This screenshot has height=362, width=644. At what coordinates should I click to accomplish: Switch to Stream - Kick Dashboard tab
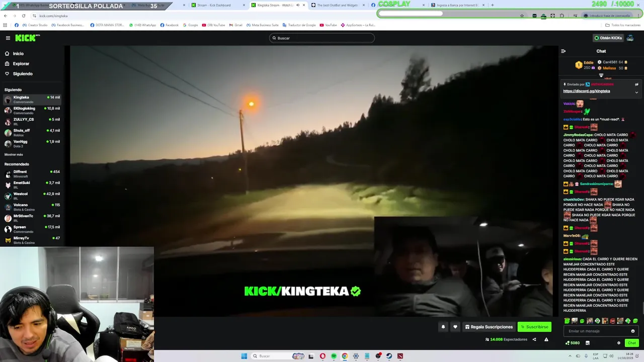click(x=216, y=5)
